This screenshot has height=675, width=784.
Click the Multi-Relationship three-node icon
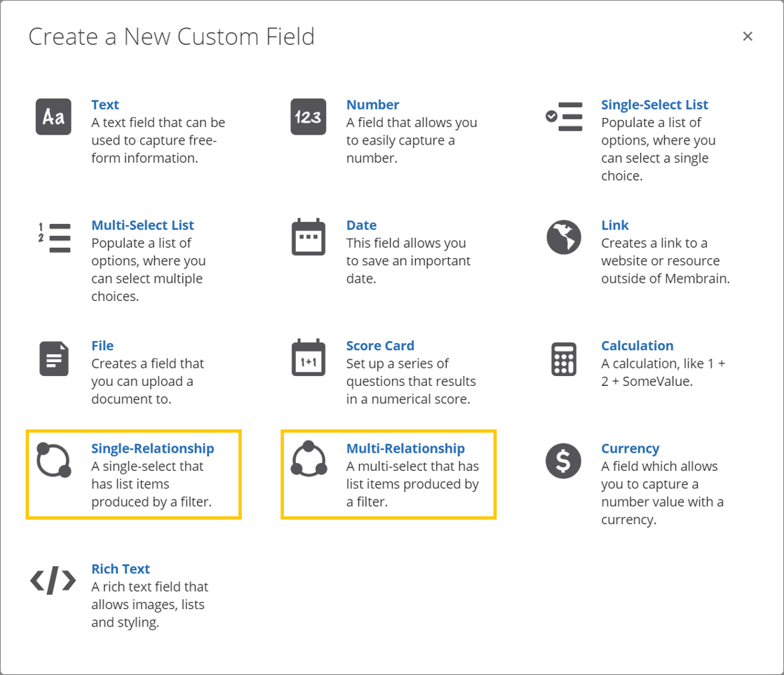[309, 458]
